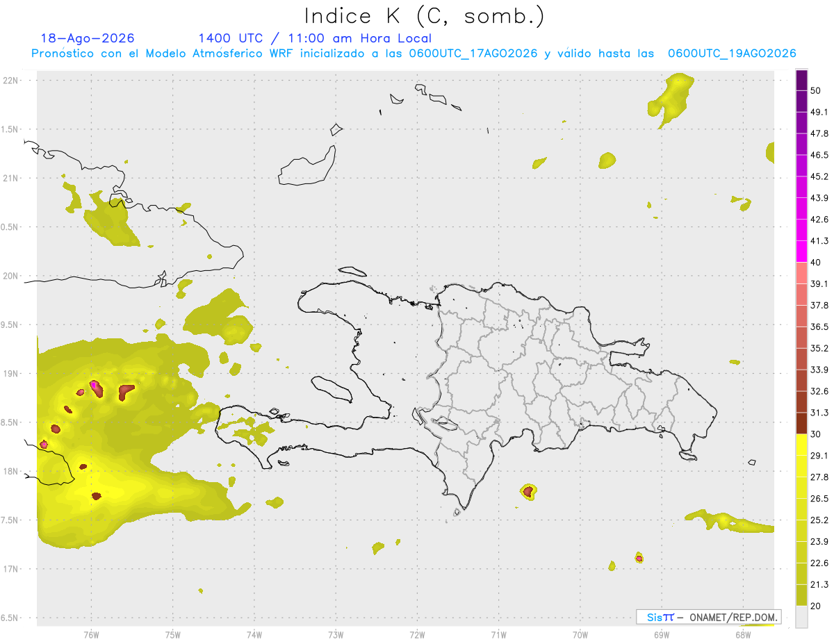
Task: Click the colorbar value '30'
Action: click(x=816, y=434)
